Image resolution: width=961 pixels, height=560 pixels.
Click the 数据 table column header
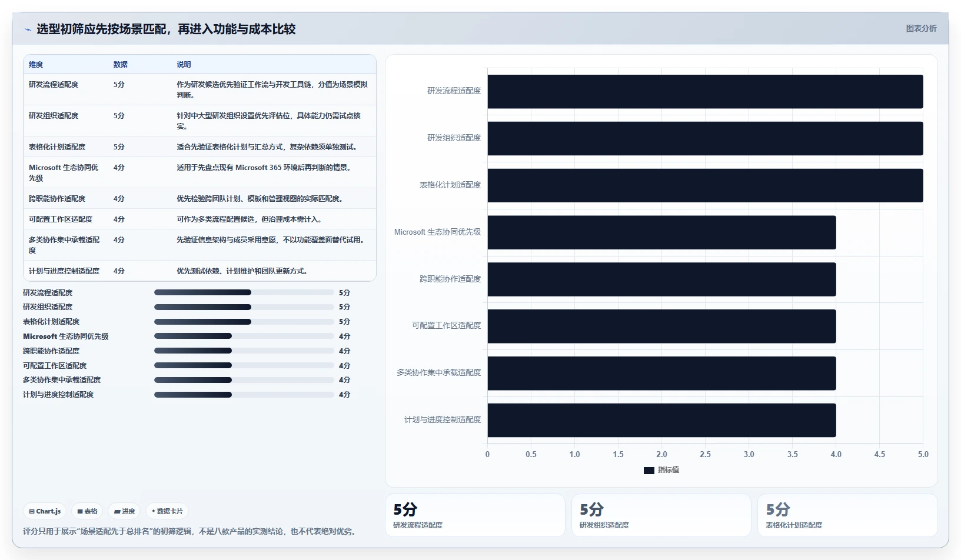point(121,65)
